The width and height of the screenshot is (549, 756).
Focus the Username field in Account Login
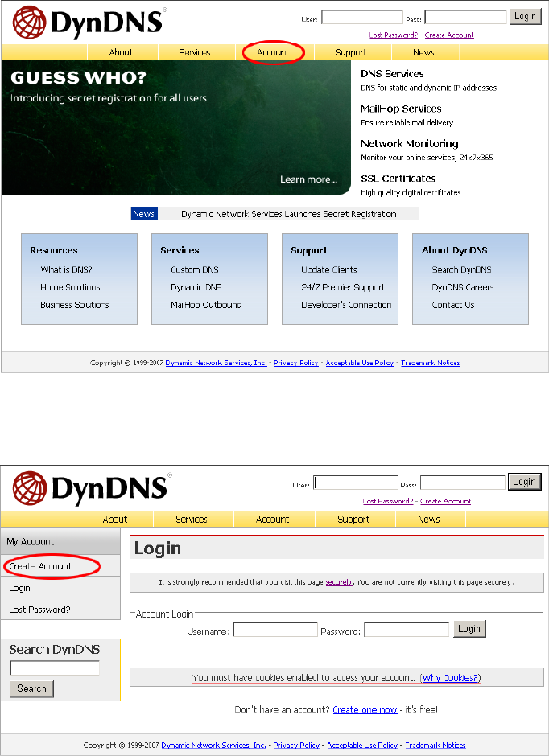click(x=275, y=630)
